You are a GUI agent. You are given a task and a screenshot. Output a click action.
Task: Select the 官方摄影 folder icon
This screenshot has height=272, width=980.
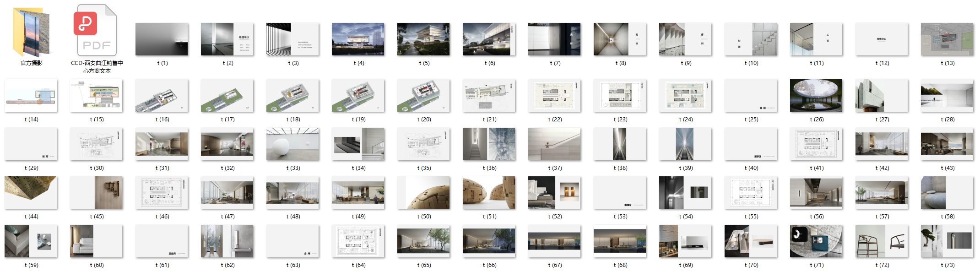[31, 32]
